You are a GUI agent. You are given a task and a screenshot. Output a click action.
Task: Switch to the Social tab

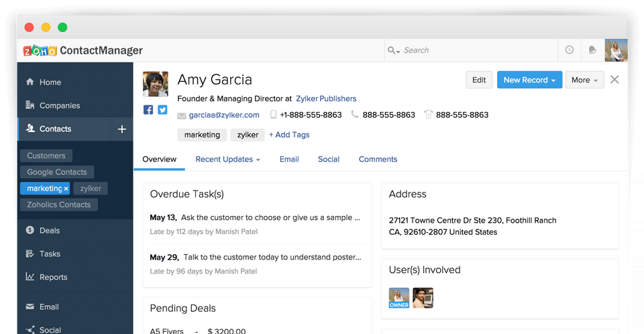click(x=329, y=159)
